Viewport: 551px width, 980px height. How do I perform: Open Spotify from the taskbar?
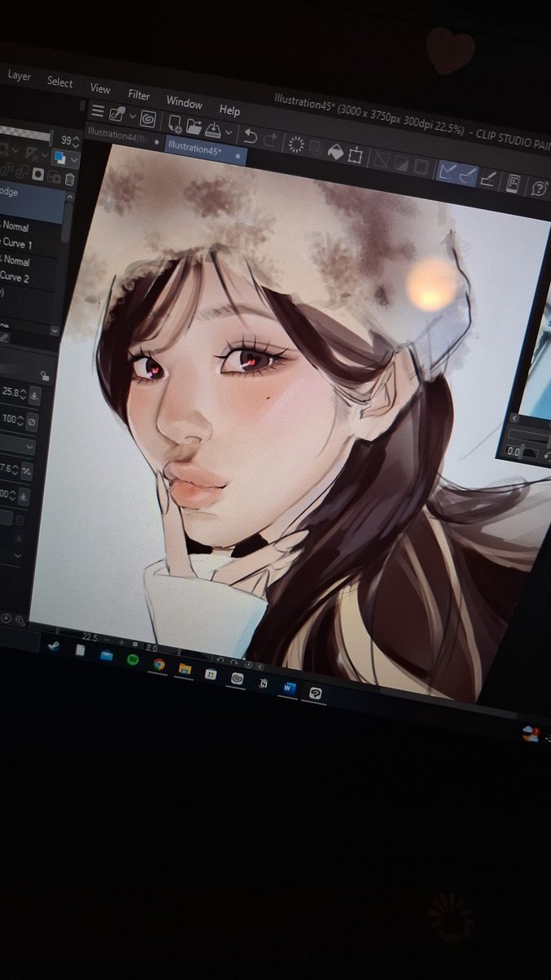(x=133, y=659)
